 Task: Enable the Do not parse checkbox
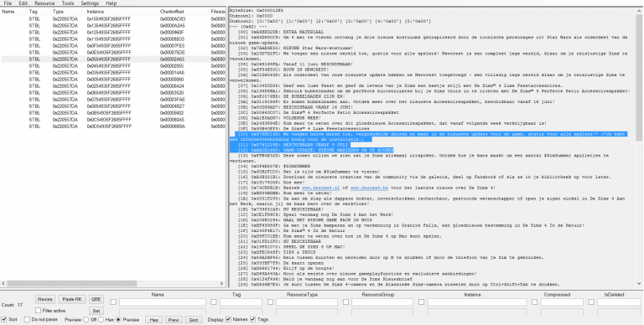27,319
